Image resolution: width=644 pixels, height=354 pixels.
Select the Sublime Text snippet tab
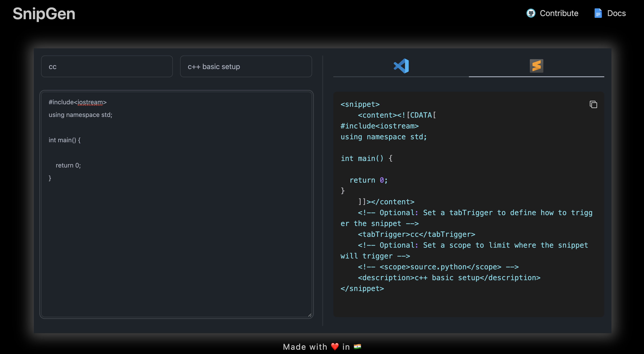[536, 66]
